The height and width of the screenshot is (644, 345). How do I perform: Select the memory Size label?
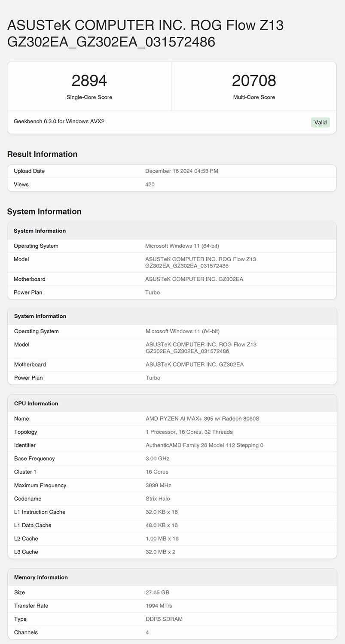(x=20, y=592)
